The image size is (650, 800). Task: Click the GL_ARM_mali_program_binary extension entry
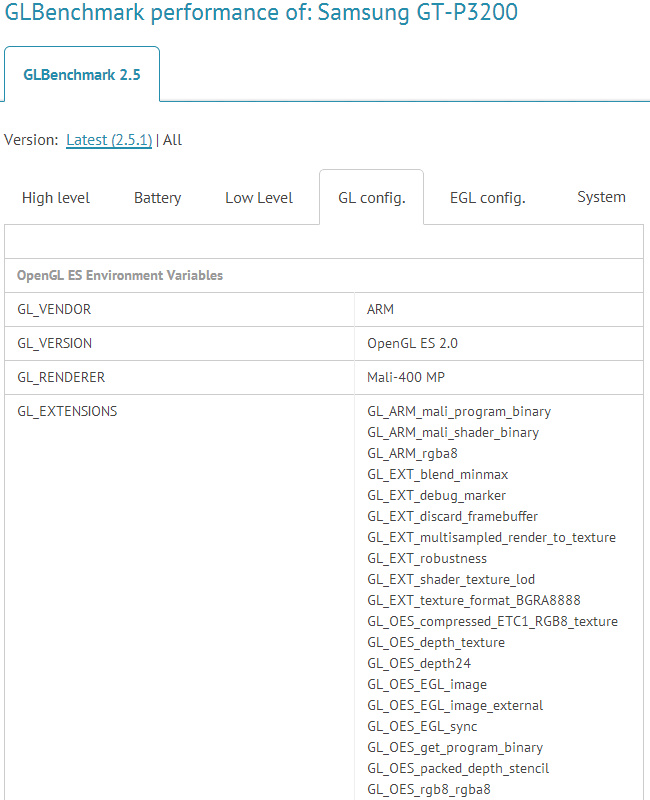(x=459, y=411)
